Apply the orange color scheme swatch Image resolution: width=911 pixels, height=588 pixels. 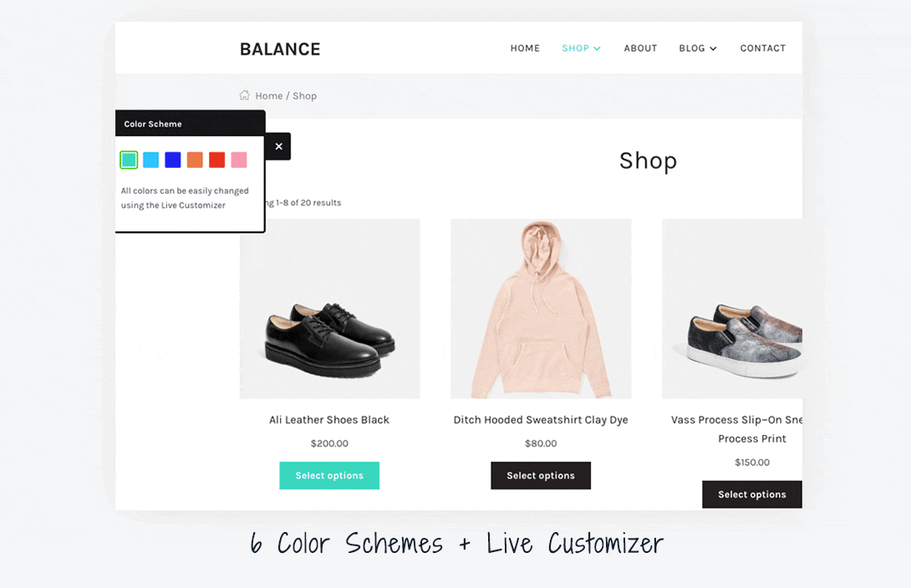[196, 160]
